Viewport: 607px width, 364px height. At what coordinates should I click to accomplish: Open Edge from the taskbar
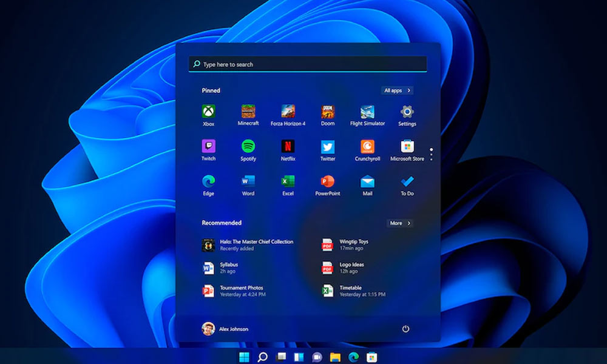tap(353, 357)
